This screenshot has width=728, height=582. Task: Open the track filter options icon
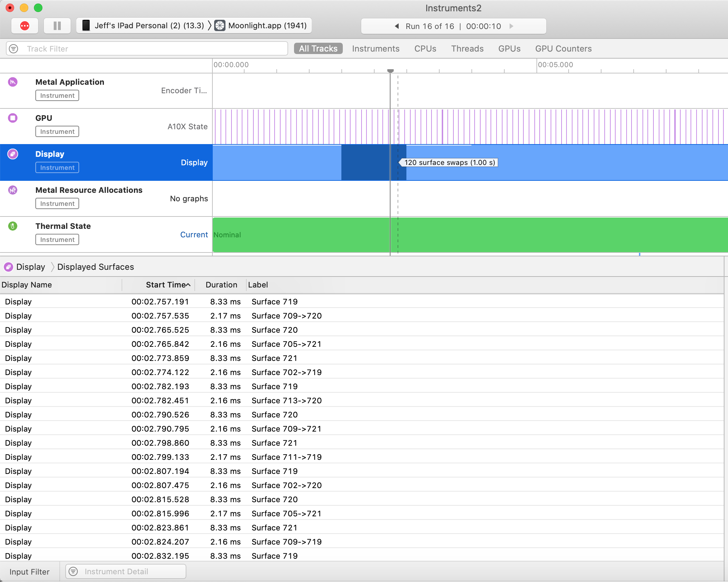[x=13, y=49]
